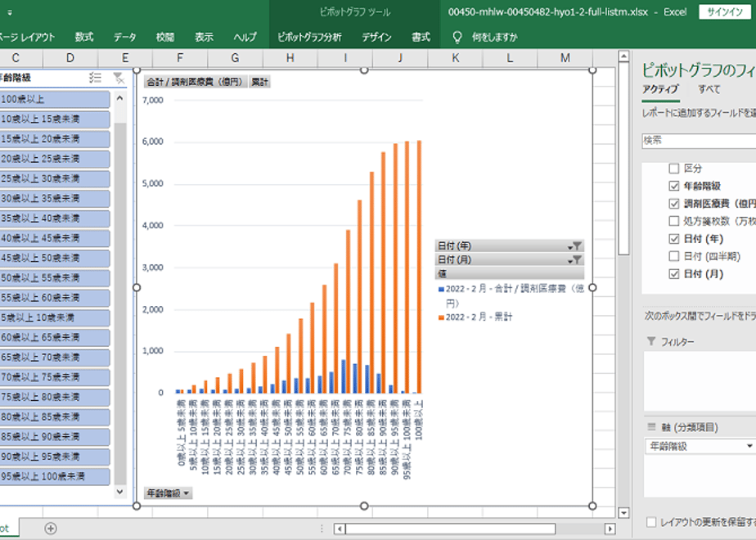Click the orange legend marker for 累計
The height and width of the screenshot is (540, 756).
(x=441, y=317)
